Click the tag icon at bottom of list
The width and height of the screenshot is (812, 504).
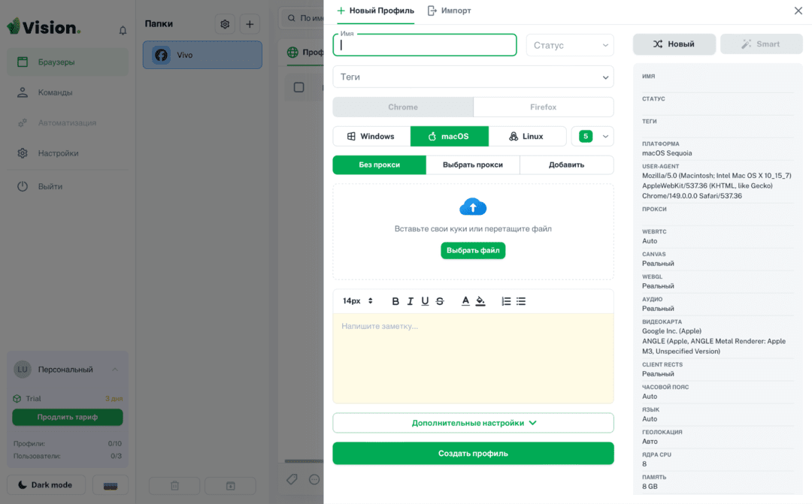[292, 479]
